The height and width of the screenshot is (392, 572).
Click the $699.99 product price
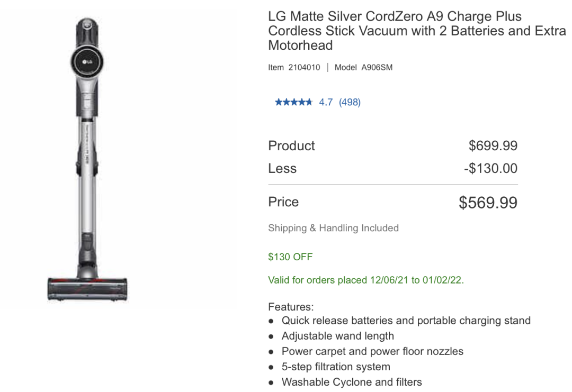[493, 146]
